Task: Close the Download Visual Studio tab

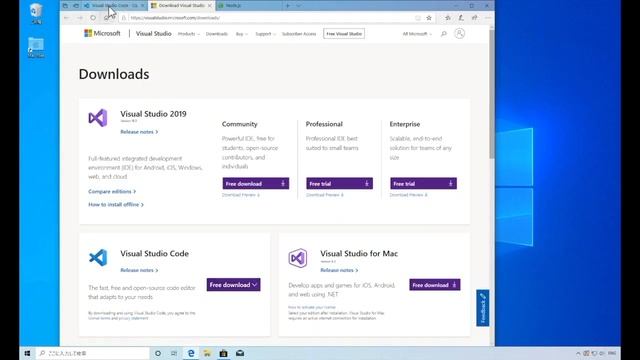Action: click(210, 6)
